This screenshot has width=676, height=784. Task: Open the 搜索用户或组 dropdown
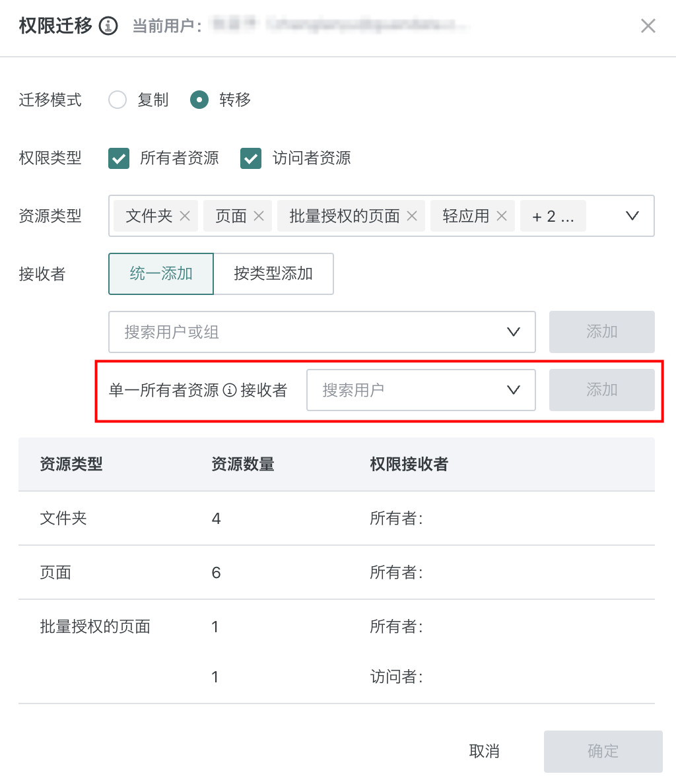pyautogui.click(x=321, y=332)
